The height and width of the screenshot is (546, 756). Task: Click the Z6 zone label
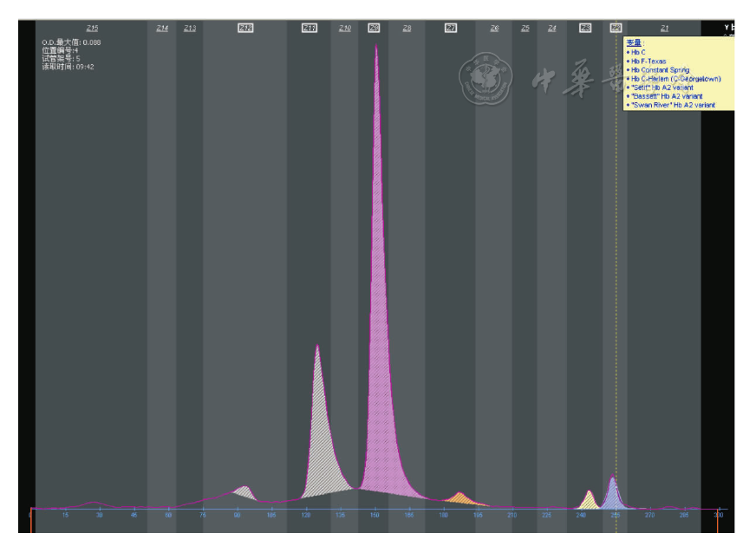pyautogui.click(x=494, y=29)
